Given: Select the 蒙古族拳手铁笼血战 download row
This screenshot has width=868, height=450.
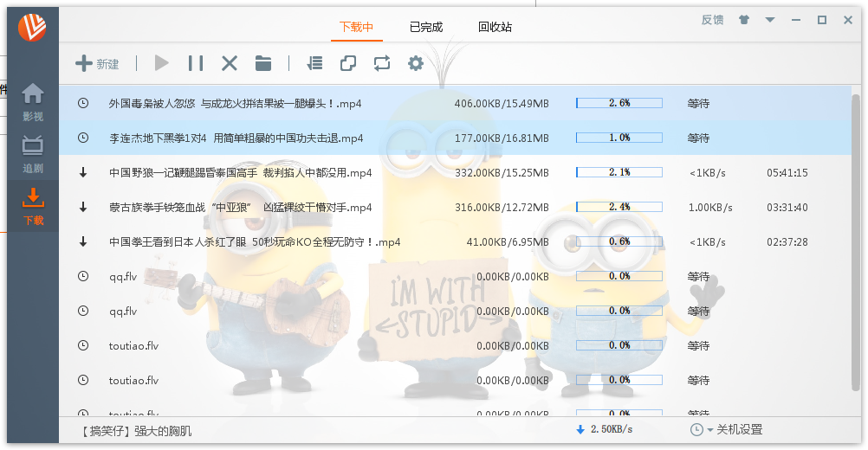Looking at the screenshot, I should coord(455,208).
